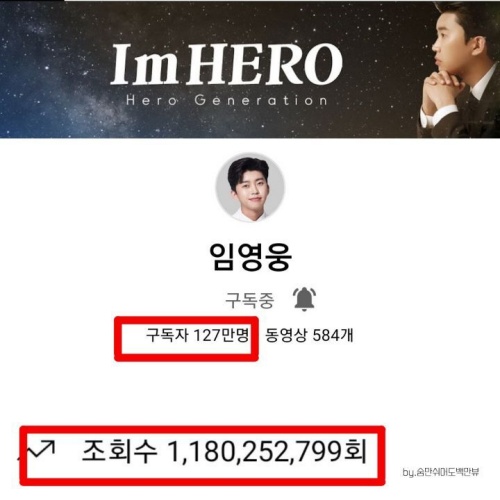Click the digits "127" in subscriber count
500x500 pixels.
tap(206, 335)
